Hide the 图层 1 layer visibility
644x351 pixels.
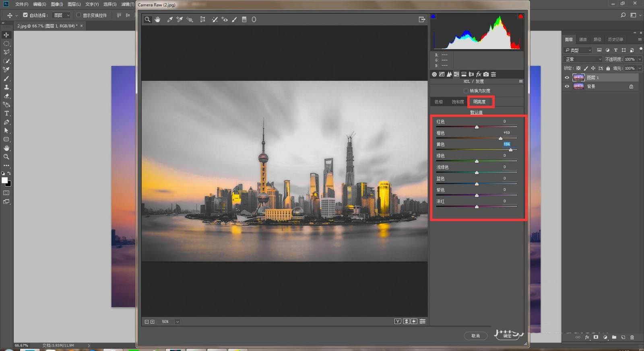[x=567, y=78]
